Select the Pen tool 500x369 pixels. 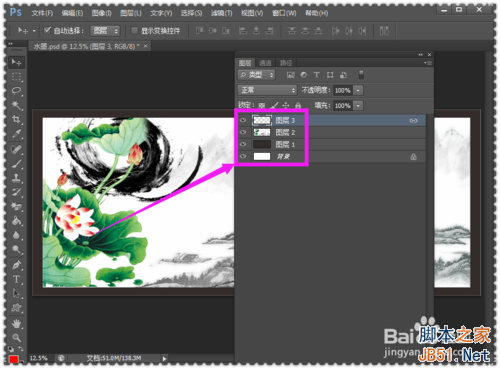(16, 265)
